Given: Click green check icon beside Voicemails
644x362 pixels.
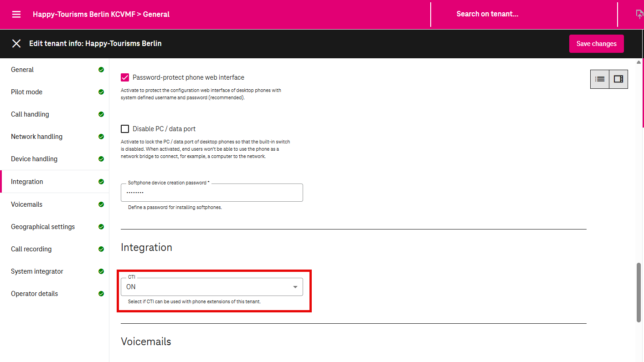Looking at the screenshot, I should 101,204.
